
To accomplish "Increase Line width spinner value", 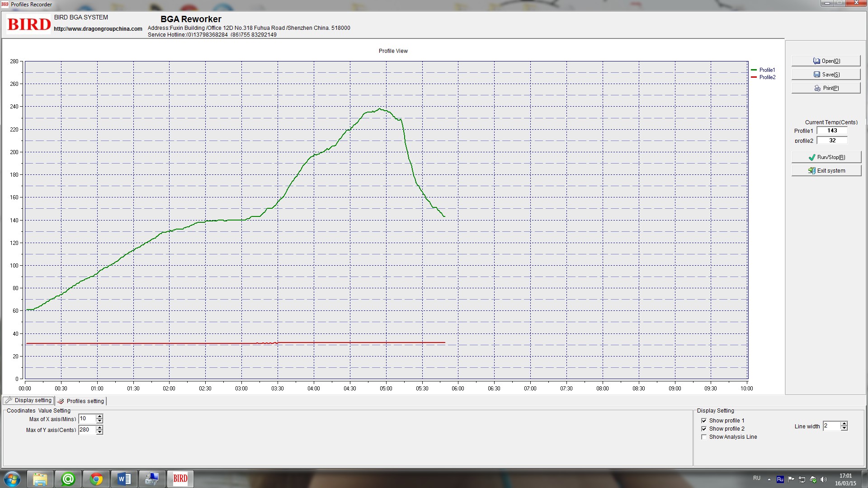I will click(x=844, y=423).
